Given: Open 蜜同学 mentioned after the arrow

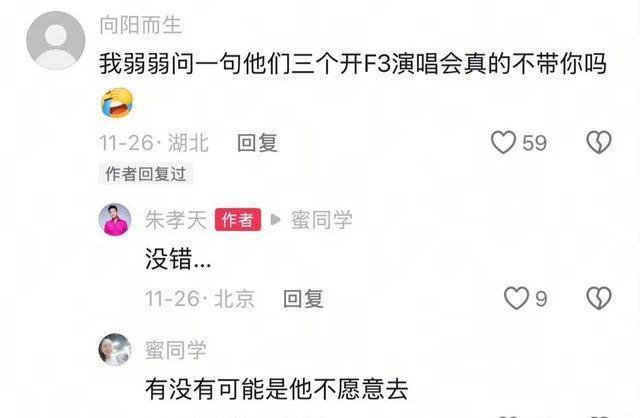Looking at the screenshot, I should pos(322,220).
